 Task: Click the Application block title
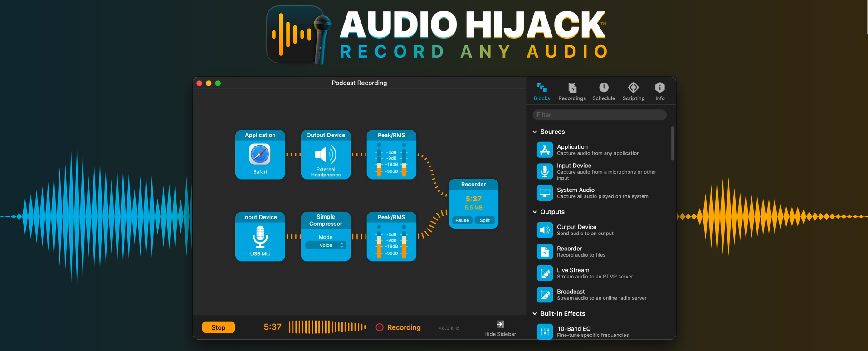coord(260,135)
